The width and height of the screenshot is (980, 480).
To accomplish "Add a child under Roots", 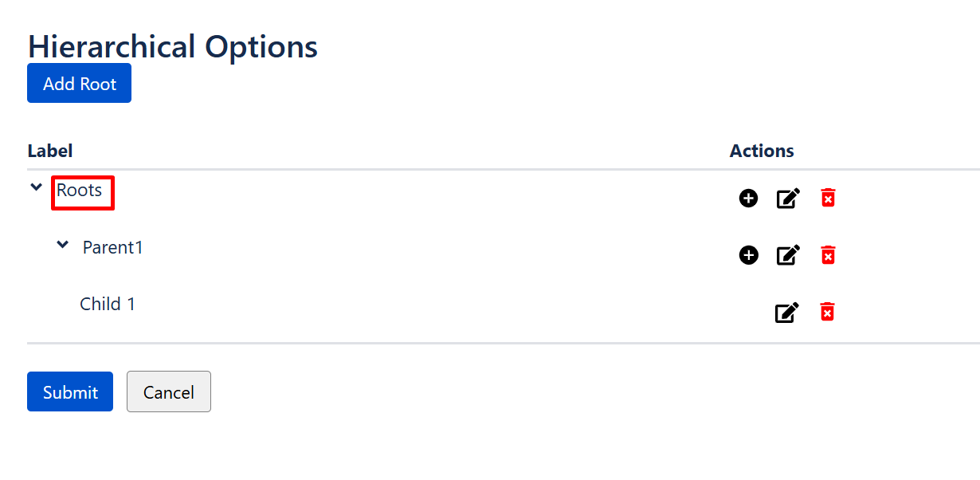I will (x=748, y=198).
